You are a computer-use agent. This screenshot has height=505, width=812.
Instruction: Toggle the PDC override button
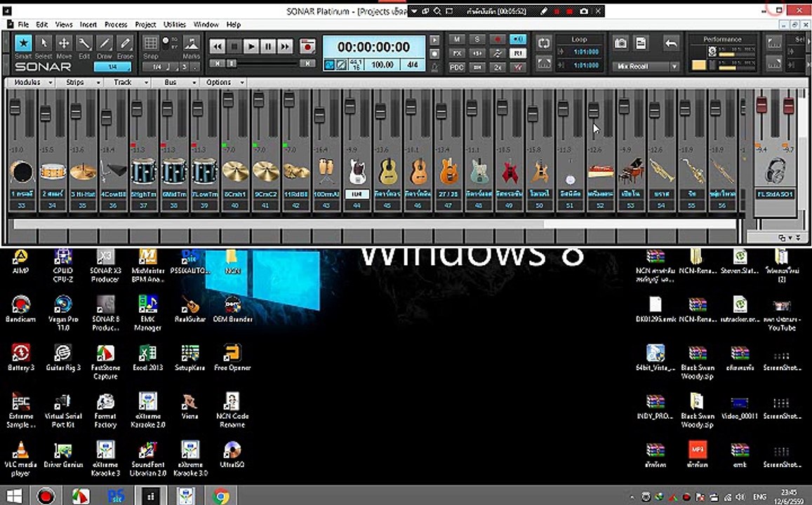[456, 67]
